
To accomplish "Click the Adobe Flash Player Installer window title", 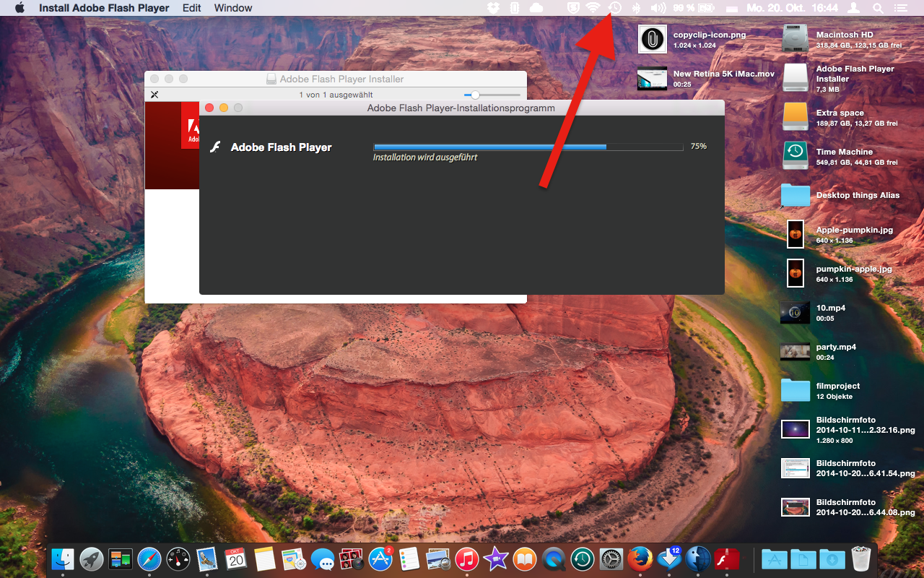I will [341, 79].
